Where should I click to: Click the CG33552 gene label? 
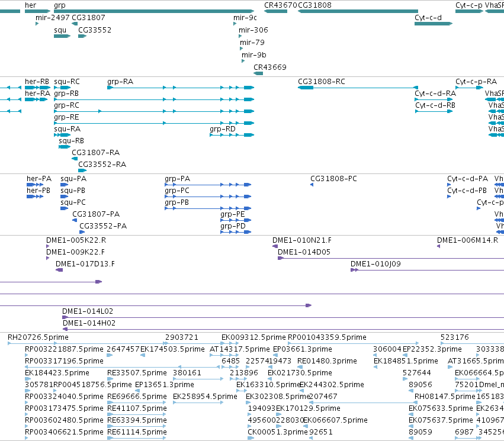click(95, 30)
